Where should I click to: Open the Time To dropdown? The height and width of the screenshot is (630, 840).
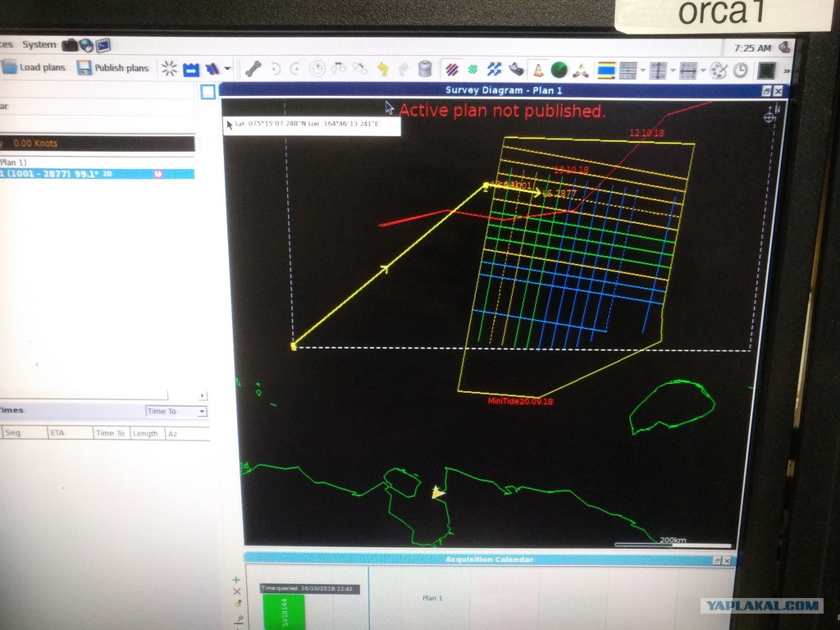[176, 412]
